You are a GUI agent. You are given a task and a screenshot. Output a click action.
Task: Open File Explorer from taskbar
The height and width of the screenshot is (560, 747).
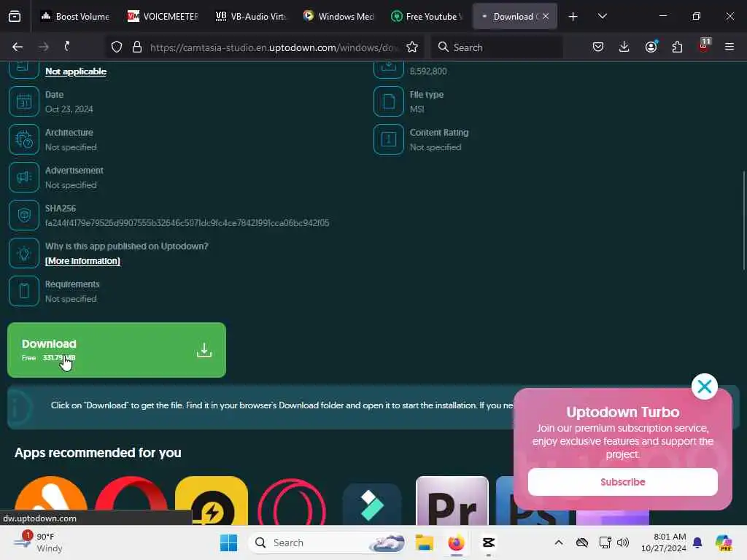(424, 542)
